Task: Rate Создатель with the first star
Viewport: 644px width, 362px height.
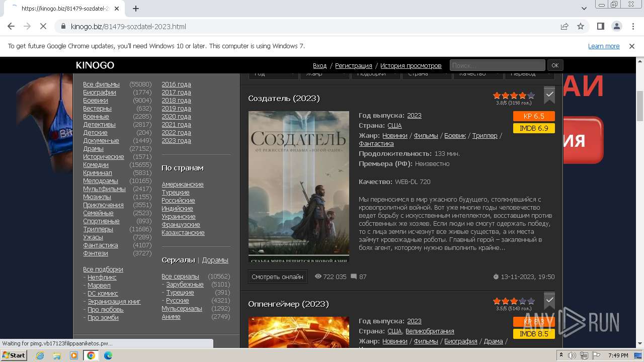Action: click(497, 96)
